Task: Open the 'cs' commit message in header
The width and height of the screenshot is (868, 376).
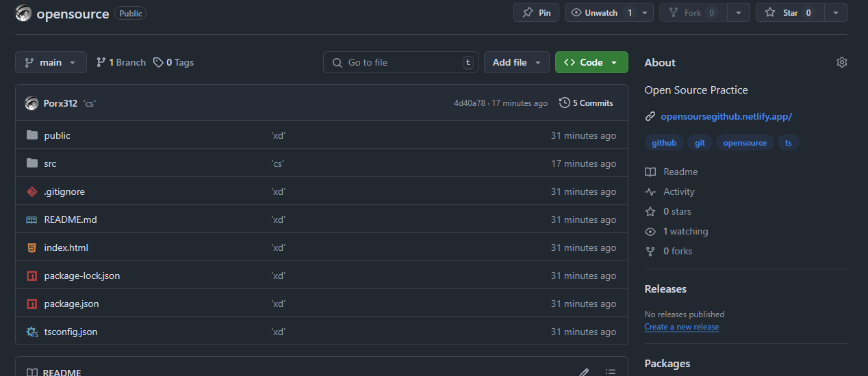Action: [90, 103]
